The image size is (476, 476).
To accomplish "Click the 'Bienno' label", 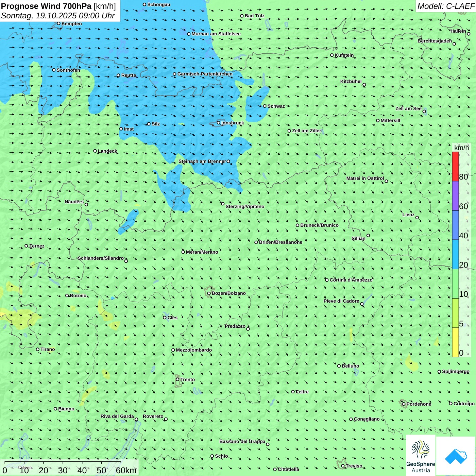I will (x=66, y=409).
